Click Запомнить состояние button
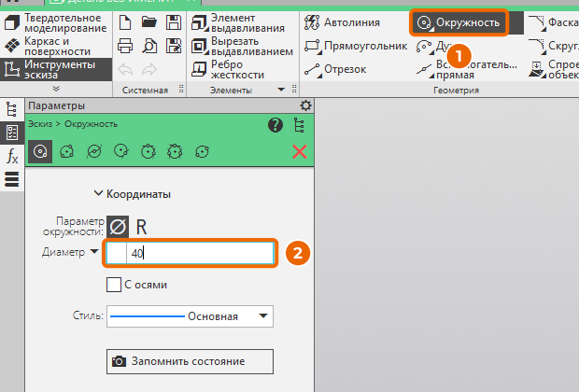The width and height of the screenshot is (579, 392). (190, 361)
